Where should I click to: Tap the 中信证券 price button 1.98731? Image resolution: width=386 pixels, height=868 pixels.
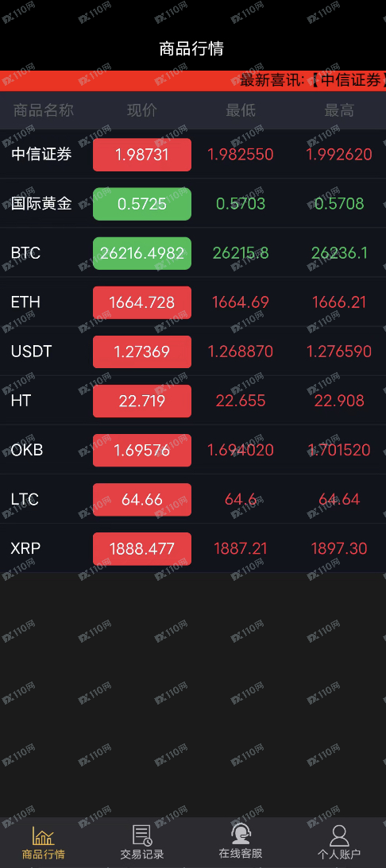click(142, 155)
